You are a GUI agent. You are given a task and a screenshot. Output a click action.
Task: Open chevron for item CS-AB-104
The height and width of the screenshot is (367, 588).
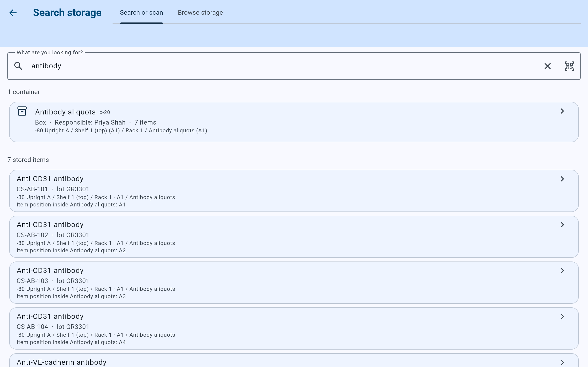[x=562, y=317]
